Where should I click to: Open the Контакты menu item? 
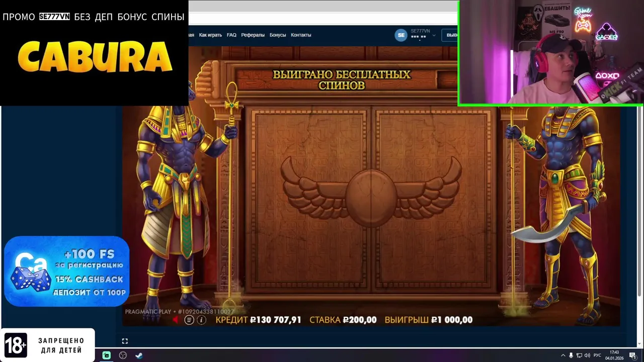(x=301, y=35)
